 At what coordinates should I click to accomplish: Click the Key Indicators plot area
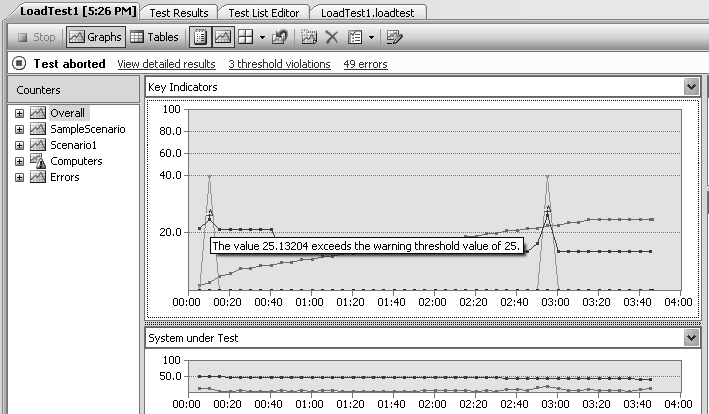coord(435,199)
